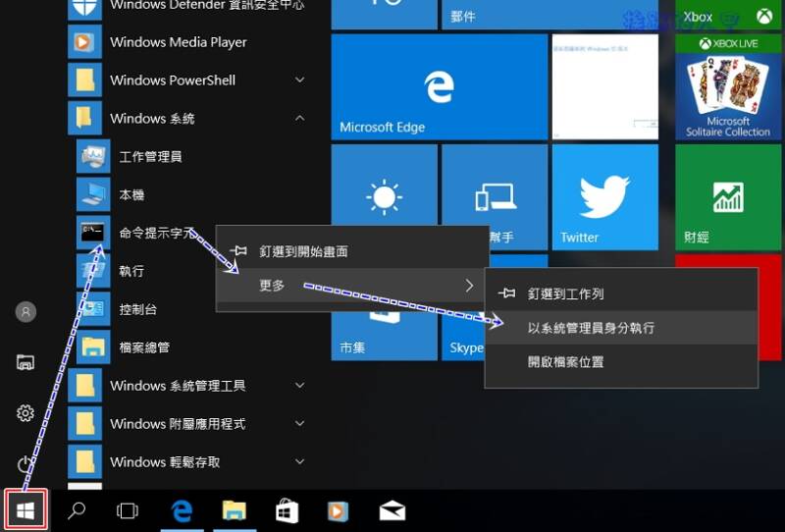Click the user account icon
This screenshot has height=532, width=785.
tap(26, 311)
